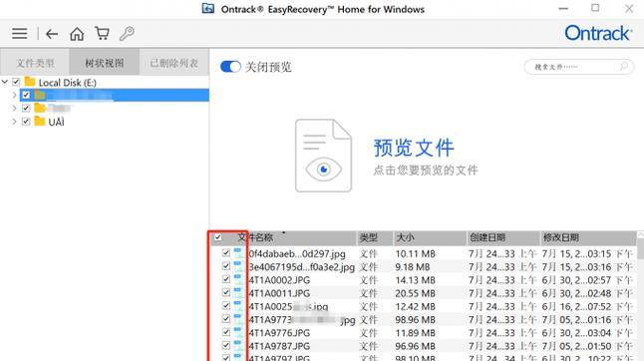Click the Local Disk (E:) folder icon
Viewport: 644px width, 361px height.
click(x=30, y=82)
